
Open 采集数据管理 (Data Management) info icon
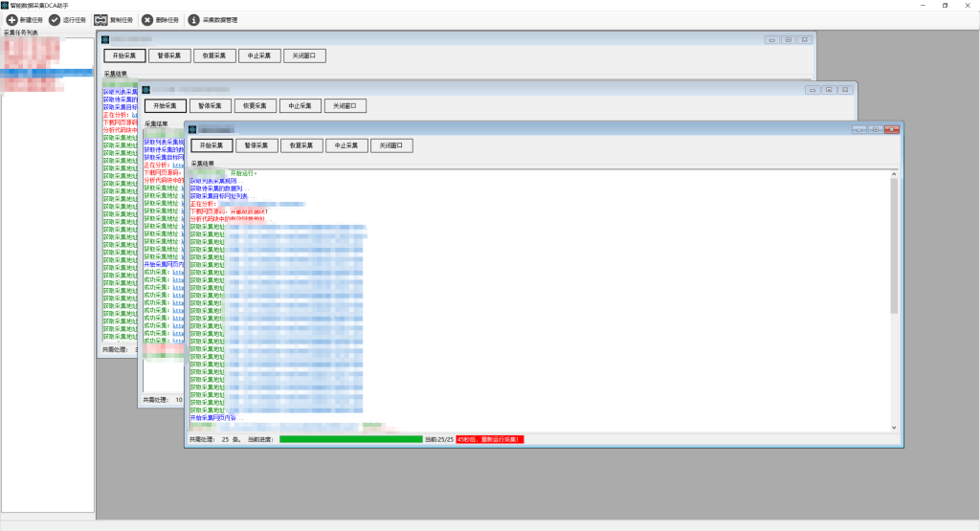(x=193, y=19)
